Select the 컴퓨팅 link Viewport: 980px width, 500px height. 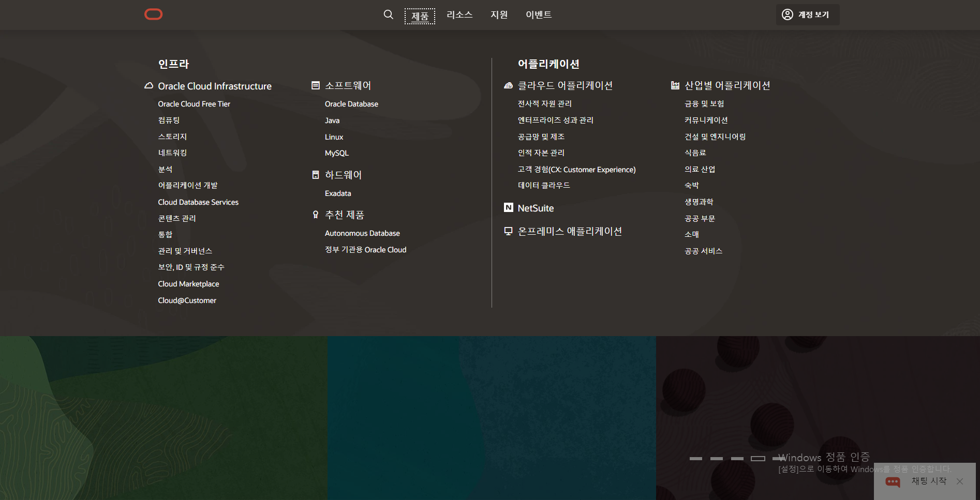click(x=169, y=120)
